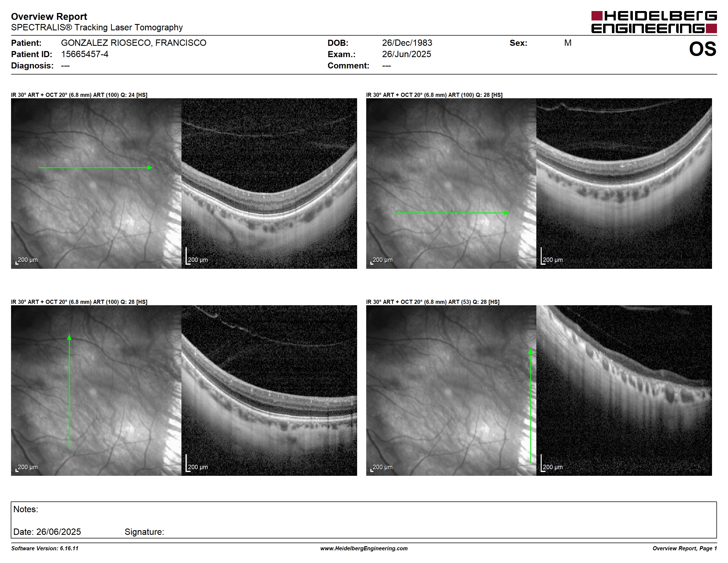Image resolution: width=728 pixels, height=563 pixels.
Task: Open the top-left OCT B-scan image
Action: pyautogui.click(x=269, y=184)
